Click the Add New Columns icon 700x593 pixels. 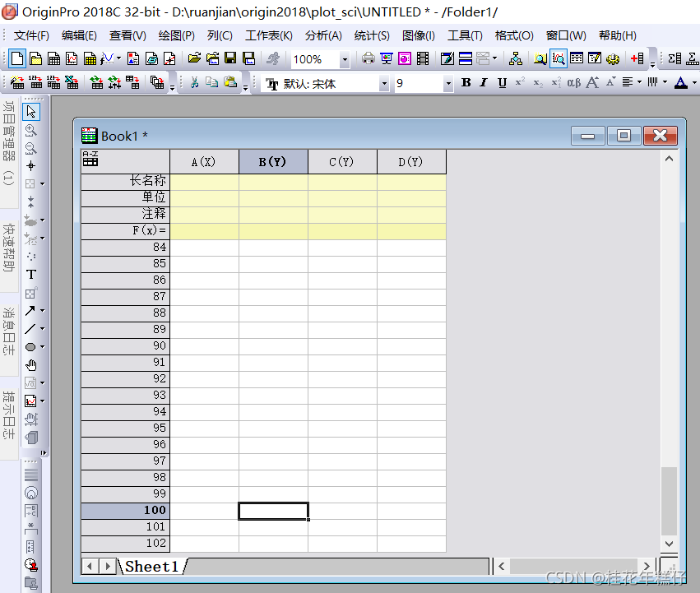click(x=637, y=58)
